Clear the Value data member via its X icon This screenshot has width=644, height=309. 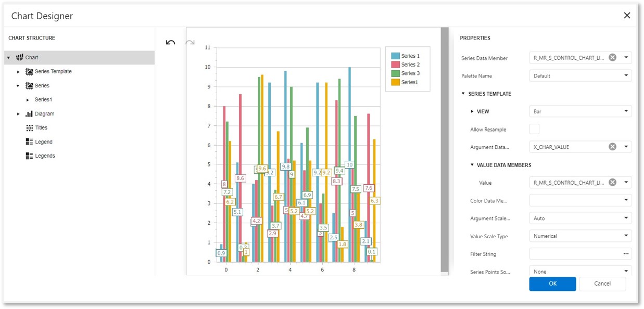tap(612, 182)
